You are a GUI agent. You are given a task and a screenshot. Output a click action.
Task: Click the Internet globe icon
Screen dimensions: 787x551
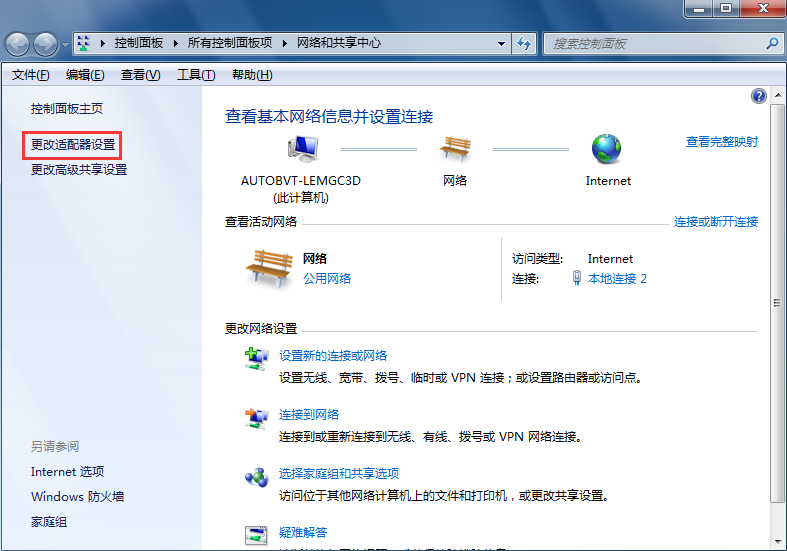606,149
